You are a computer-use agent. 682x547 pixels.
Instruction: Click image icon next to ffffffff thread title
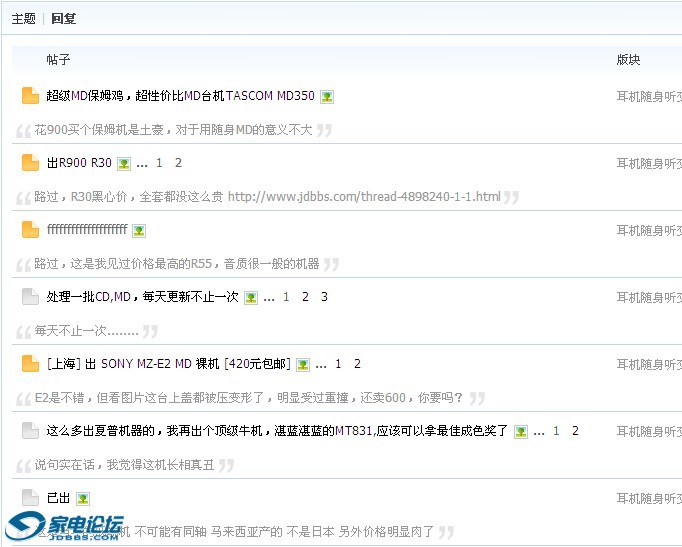tap(139, 231)
